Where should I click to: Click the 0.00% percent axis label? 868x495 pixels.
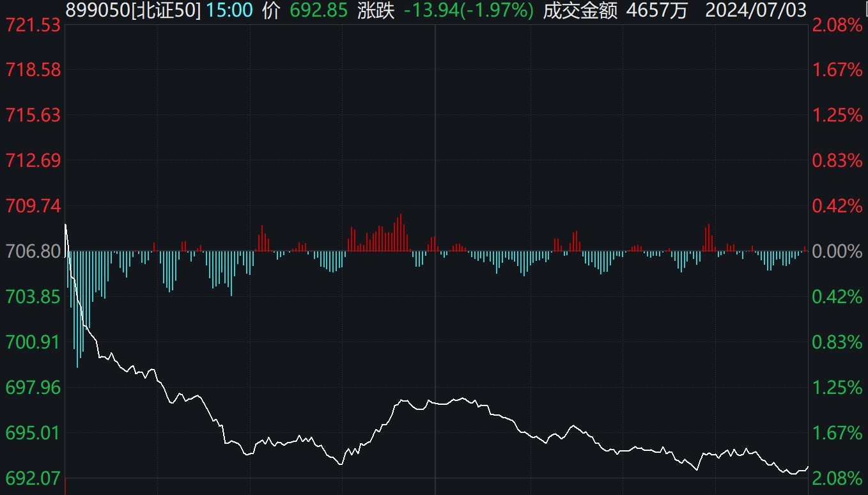[x=837, y=251]
